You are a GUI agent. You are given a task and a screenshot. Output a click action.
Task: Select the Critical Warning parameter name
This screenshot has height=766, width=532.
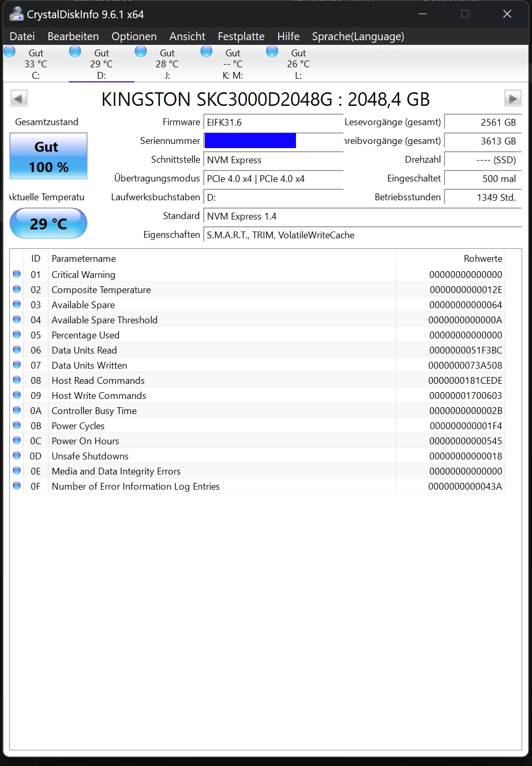coord(83,275)
